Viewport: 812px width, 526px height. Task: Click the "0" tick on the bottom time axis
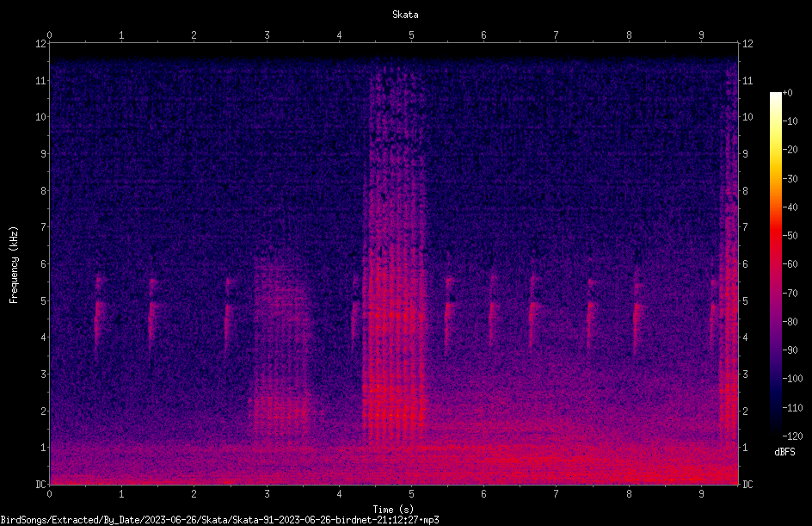click(x=49, y=494)
